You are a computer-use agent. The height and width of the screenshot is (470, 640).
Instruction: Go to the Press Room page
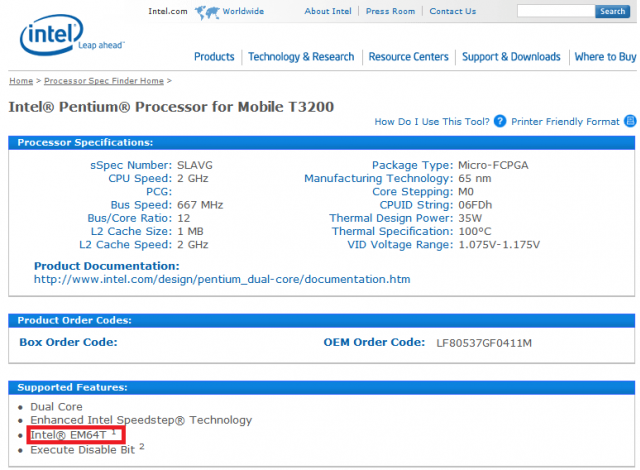click(x=390, y=11)
